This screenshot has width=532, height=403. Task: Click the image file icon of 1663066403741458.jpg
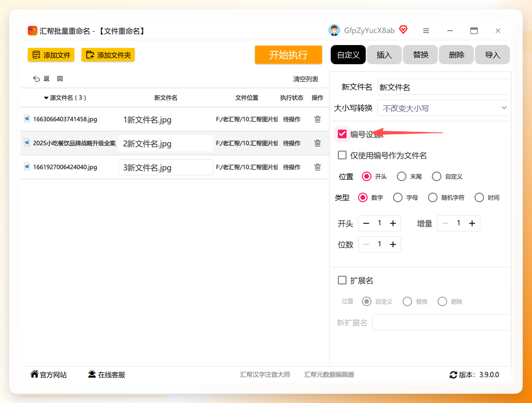pos(27,119)
